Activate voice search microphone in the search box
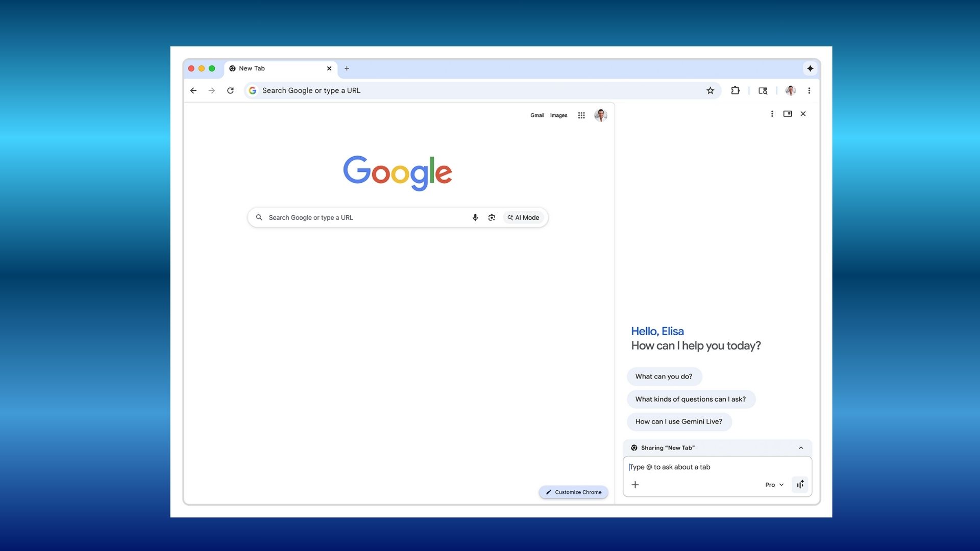 [x=475, y=217]
